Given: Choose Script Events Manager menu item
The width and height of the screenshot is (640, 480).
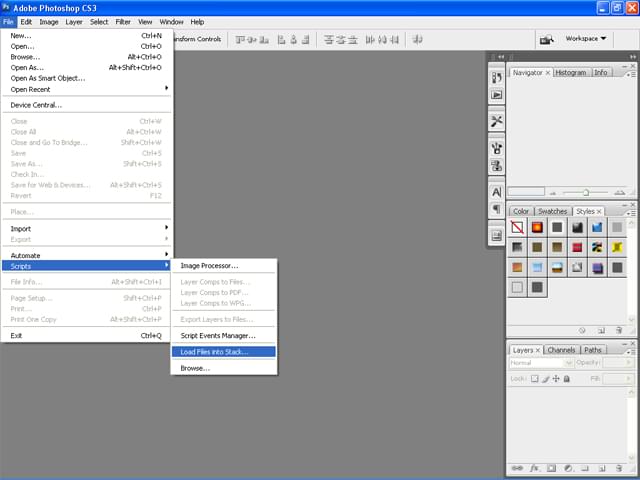Looking at the screenshot, I should 224,336.
